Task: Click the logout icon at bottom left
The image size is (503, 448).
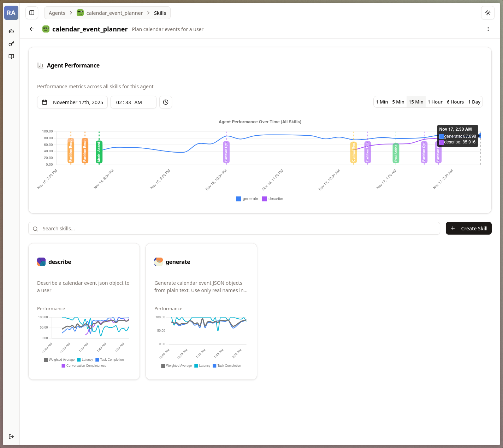Action: point(11,437)
